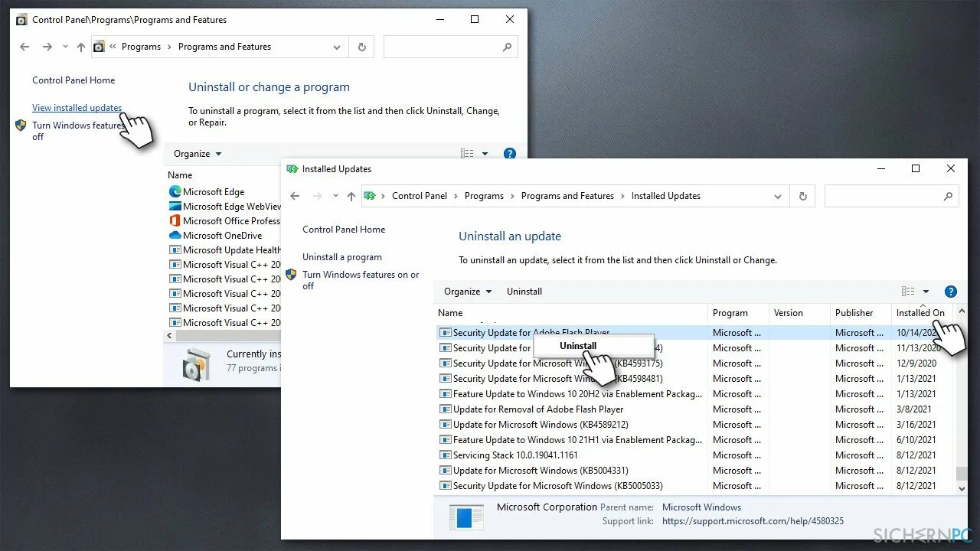This screenshot has width=980, height=551.
Task: Click scroll-up arrow of updates list scrollbar
Action: pyautogui.click(x=962, y=312)
